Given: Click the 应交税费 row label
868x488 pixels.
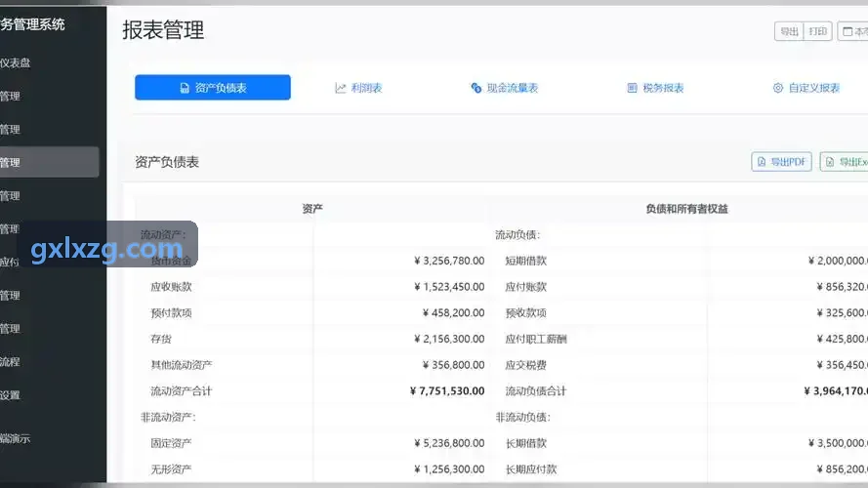Looking at the screenshot, I should (526, 365).
